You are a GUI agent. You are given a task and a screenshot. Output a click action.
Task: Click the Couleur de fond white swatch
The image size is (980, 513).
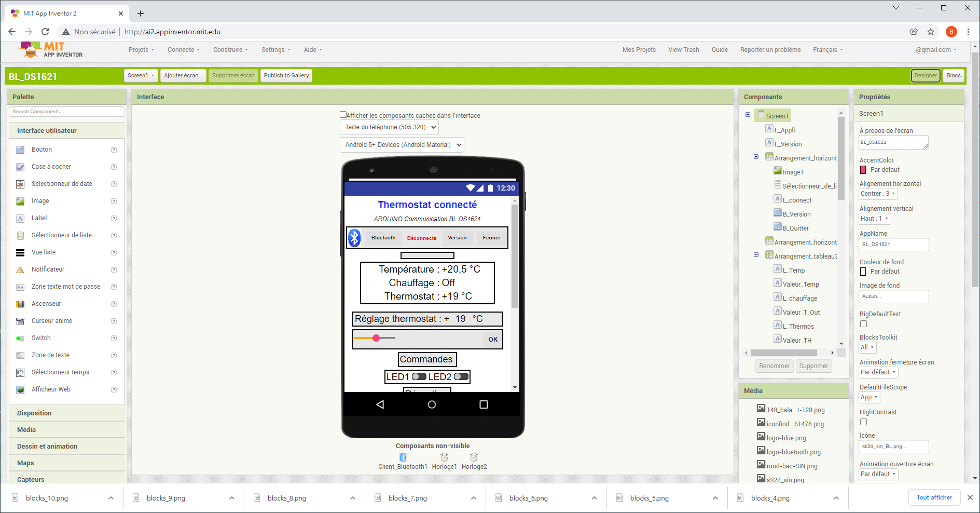863,272
